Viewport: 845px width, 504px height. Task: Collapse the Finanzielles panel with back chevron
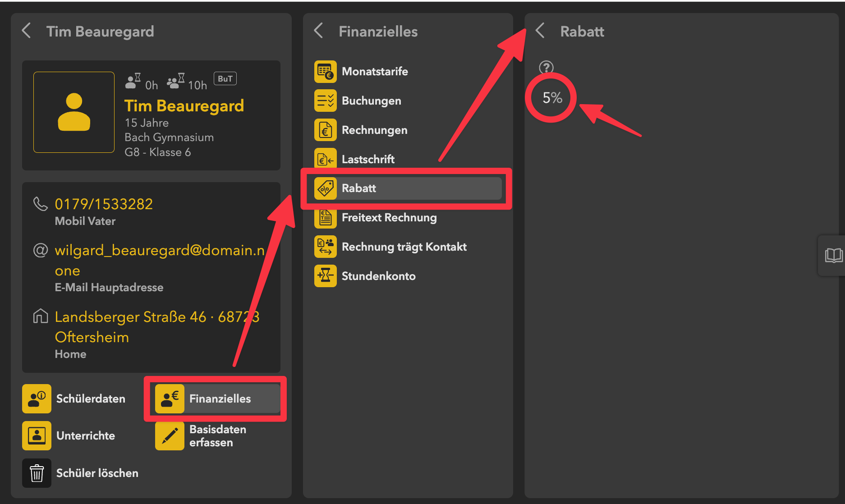click(x=319, y=31)
